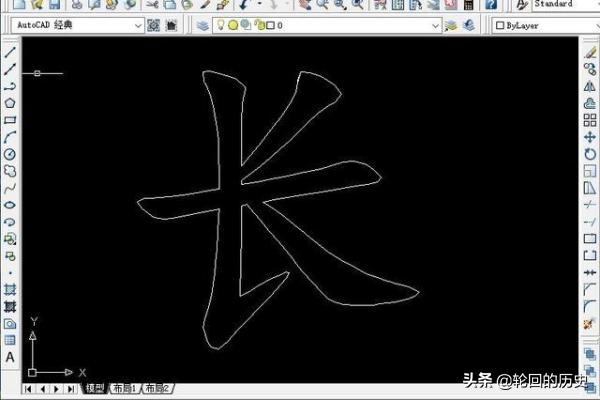Select the Polygon tool
Screen dimensions: 600x400
pos(10,103)
